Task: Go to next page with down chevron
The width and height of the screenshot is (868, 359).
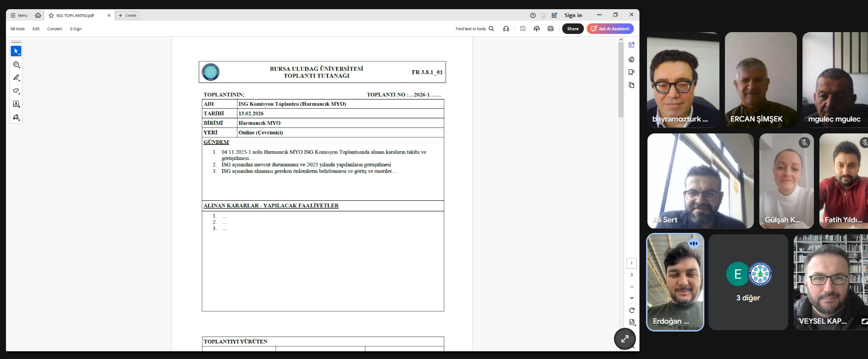Action: point(631,298)
